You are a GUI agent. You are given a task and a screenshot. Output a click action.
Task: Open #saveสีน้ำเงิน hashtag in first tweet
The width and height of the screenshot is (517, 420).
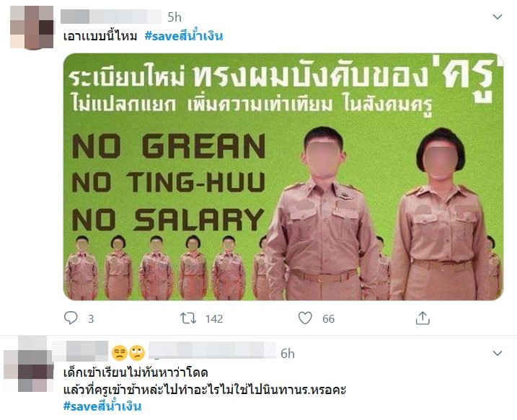(184, 35)
